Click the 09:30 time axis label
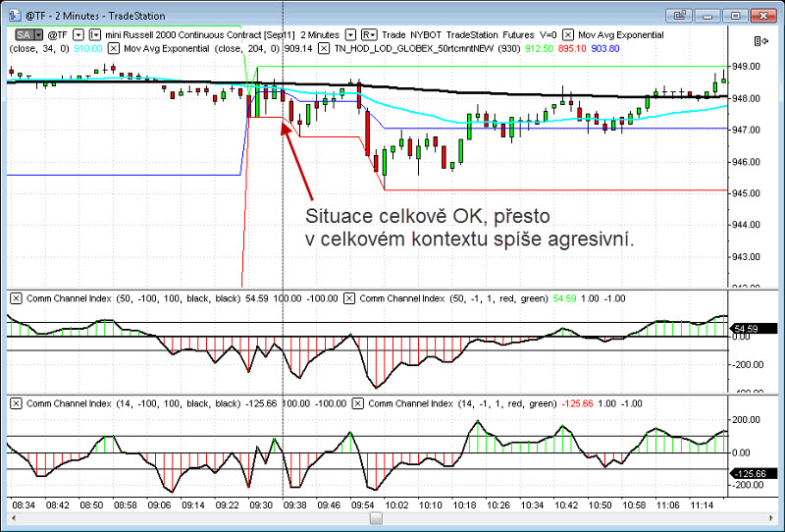785x532 pixels. click(x=261, y=505)
